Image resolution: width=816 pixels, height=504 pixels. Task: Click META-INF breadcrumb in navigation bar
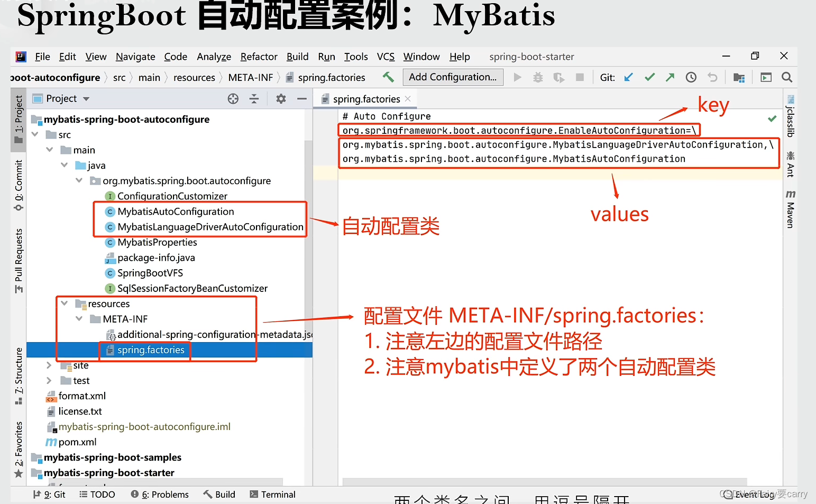(x=251, y=77)
